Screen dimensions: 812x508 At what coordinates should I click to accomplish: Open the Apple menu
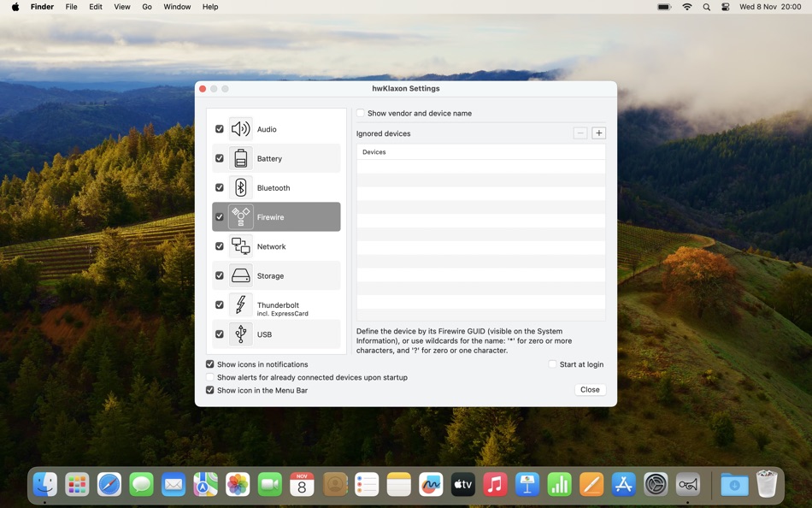point(15,7)
